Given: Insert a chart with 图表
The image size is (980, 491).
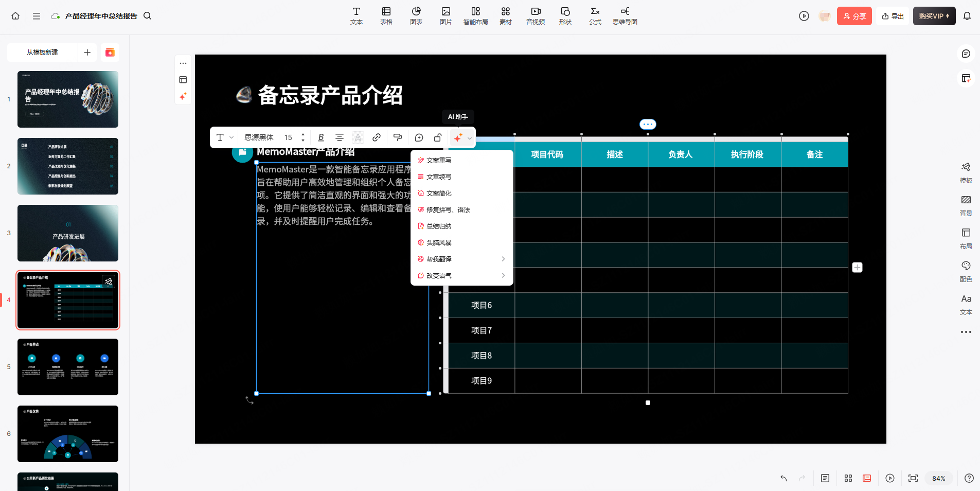Looking at the screenshot, I should [416, 16].
